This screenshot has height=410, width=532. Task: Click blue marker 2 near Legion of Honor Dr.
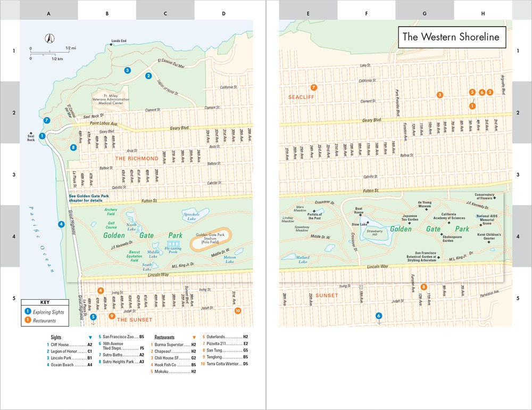pyautogui.click(x=148, y=76)
